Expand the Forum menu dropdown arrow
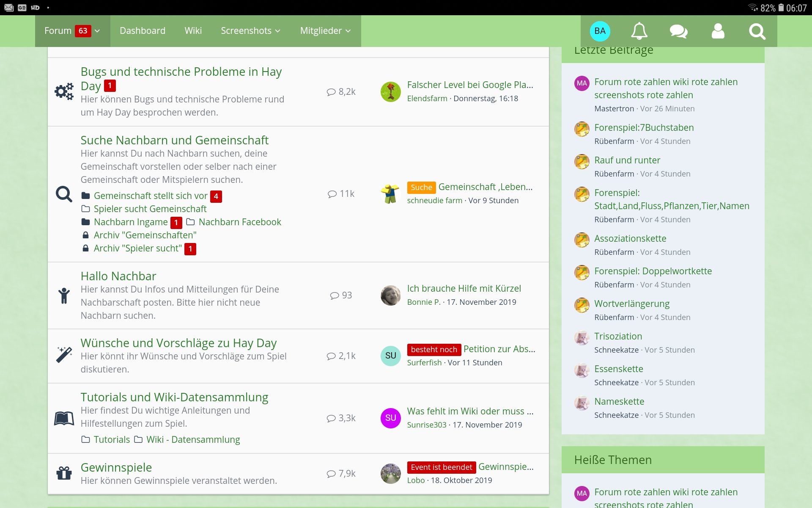The width and height of the screenshot is (812, 508). click(97, 31)
